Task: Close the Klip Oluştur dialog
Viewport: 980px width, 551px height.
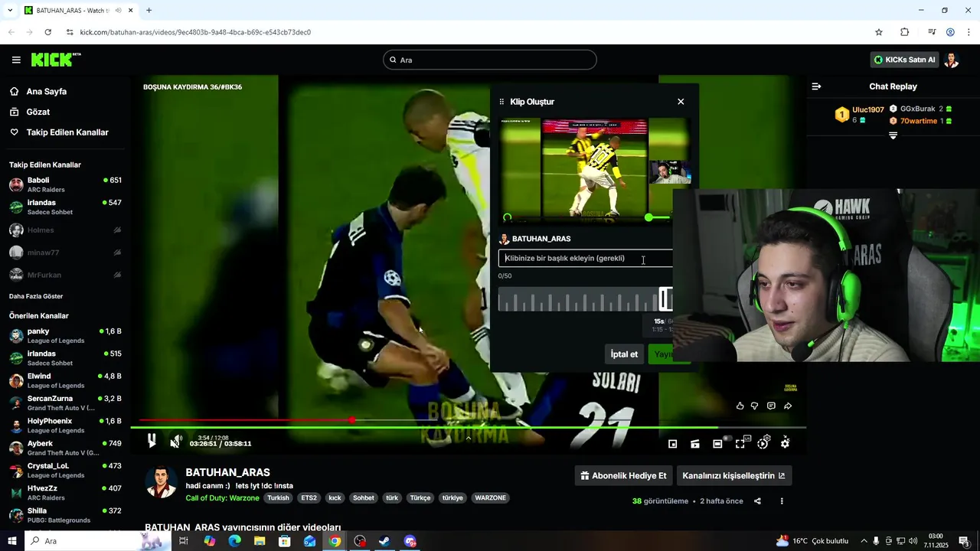Action: pyautogui.click(x=681, y=102)
